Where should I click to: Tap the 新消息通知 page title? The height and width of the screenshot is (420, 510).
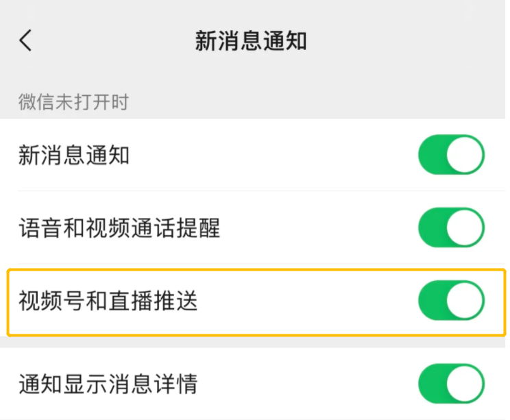point(251,41)
